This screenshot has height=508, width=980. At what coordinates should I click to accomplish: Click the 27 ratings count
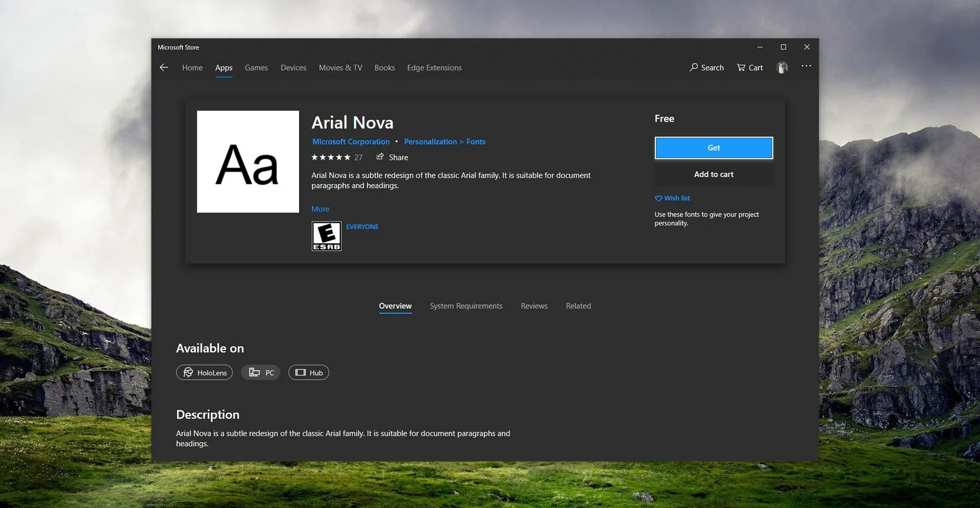(x=358, y=157)
